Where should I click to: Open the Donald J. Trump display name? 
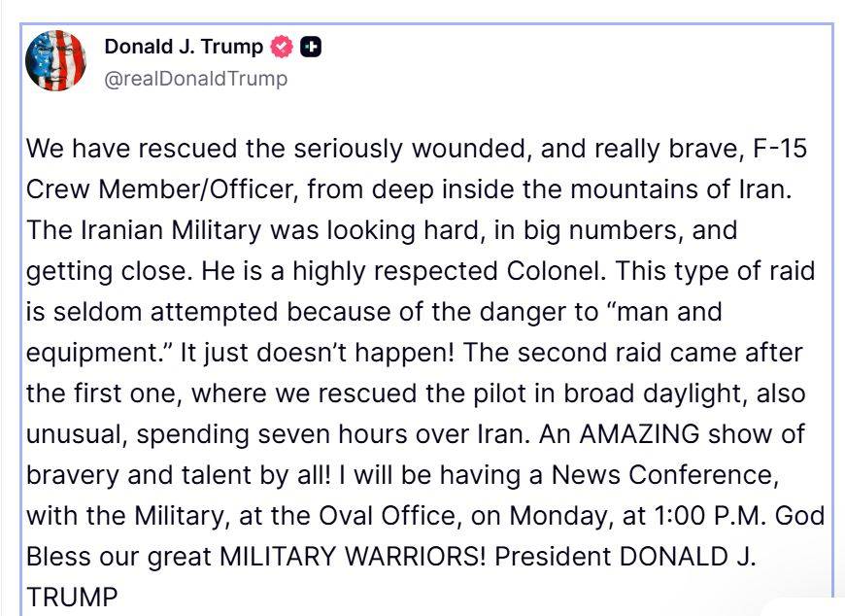click(184, 46)
